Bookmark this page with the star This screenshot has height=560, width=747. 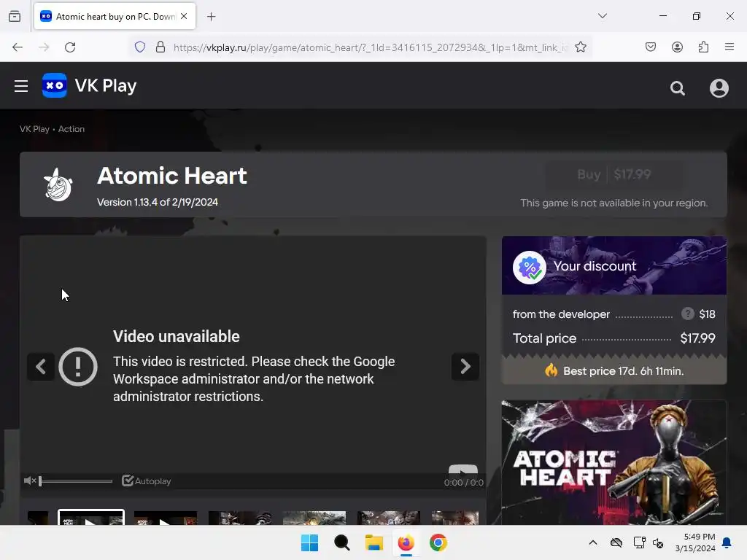(x=580, y=47)
